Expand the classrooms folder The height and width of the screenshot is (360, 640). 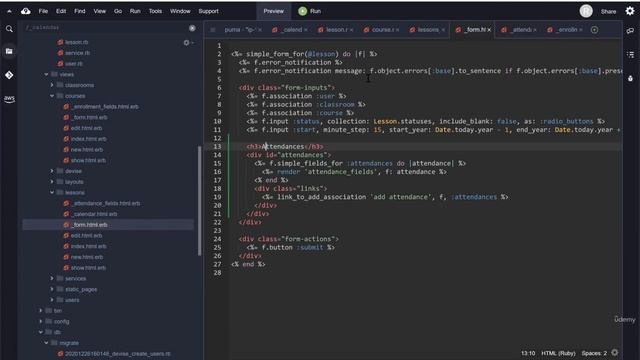[52, 85]
